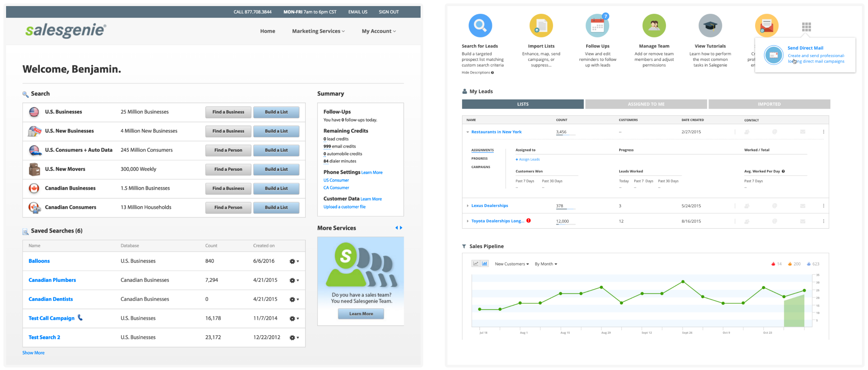Click the envelope icon for Restaurants in New York
This screenshot has height=370, width=868.
[x=803, y=132]
